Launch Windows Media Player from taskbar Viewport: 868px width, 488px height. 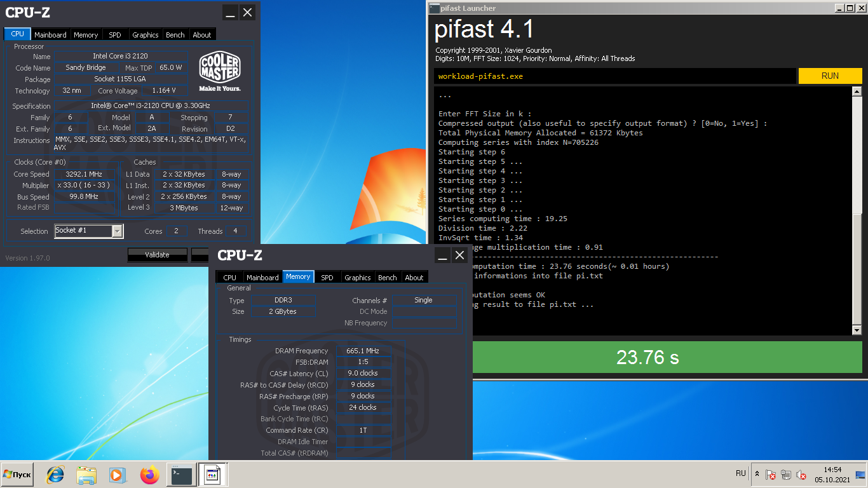coord(117,475)
